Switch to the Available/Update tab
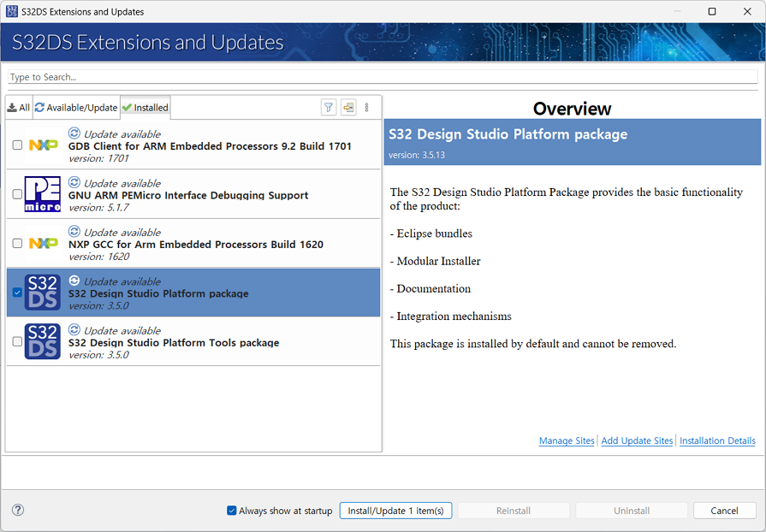The width and height of the screenshot is (766, 532). (x=77, y=108)
